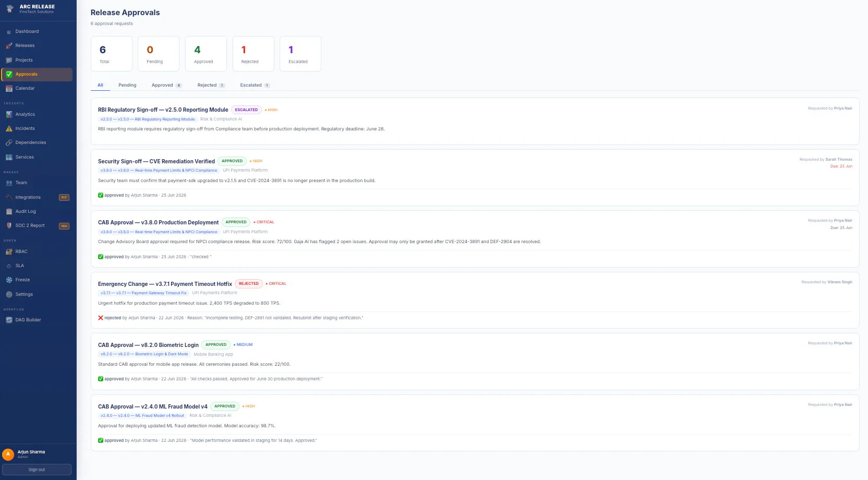The height and width of the screenshot is (480, 868).
Task: Click the Incidents warning triangle icon
Action: pos(9,128)
